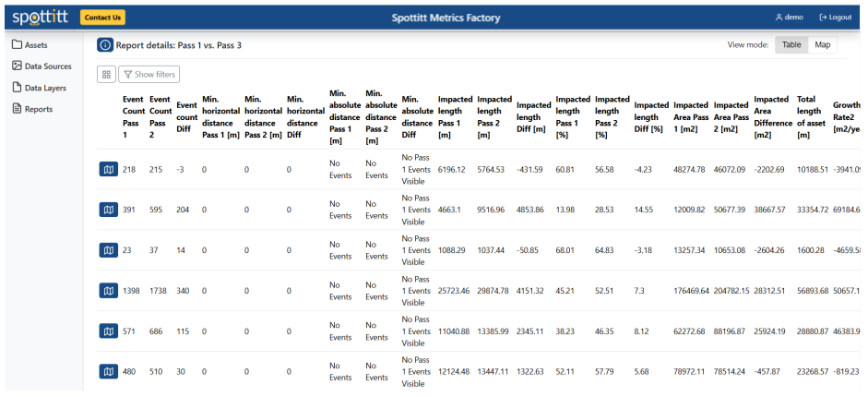Open map for the row with 391 events
Viewport: 868px width, 397px height.
click(x=108, y=210)
